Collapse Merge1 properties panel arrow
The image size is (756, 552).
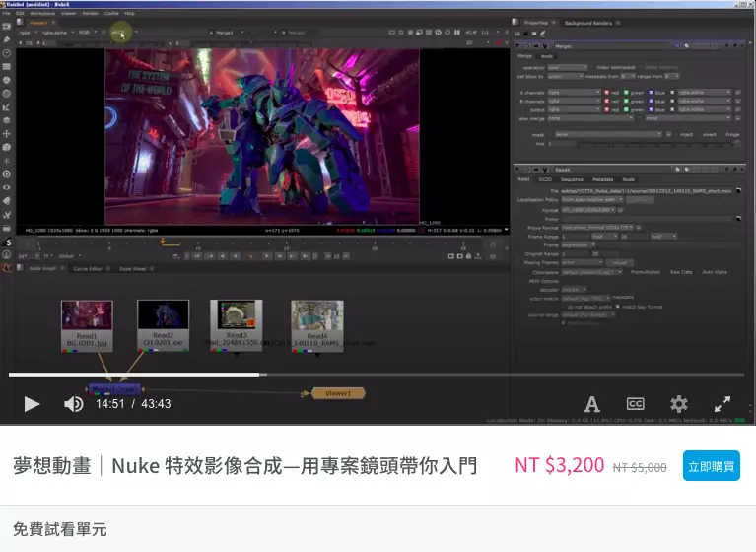coord(517,46)
